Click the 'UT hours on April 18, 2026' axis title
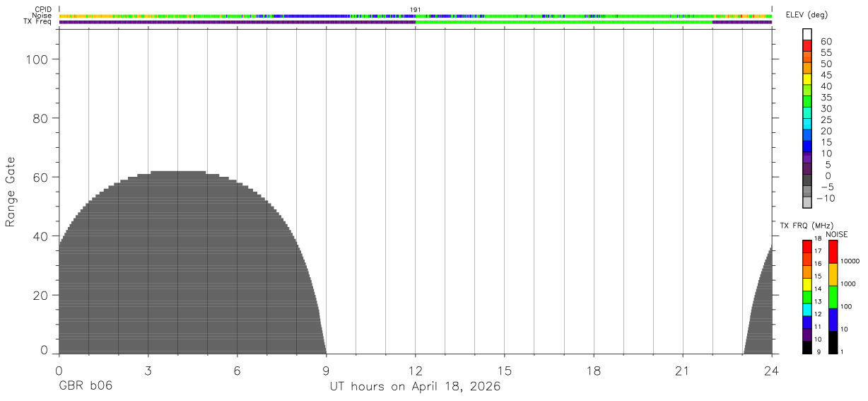The height and width of the screenshot is (401, 868). [x=415, y=387]
